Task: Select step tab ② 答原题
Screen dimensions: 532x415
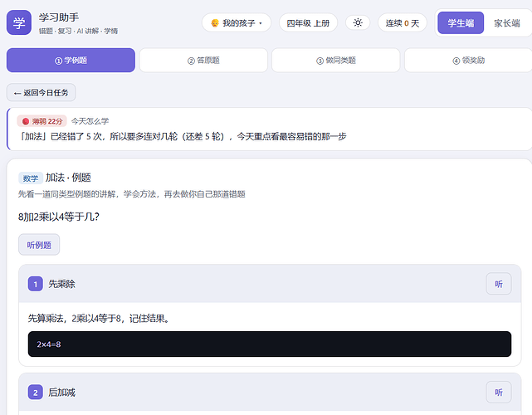Action: [x=203, y=61]
